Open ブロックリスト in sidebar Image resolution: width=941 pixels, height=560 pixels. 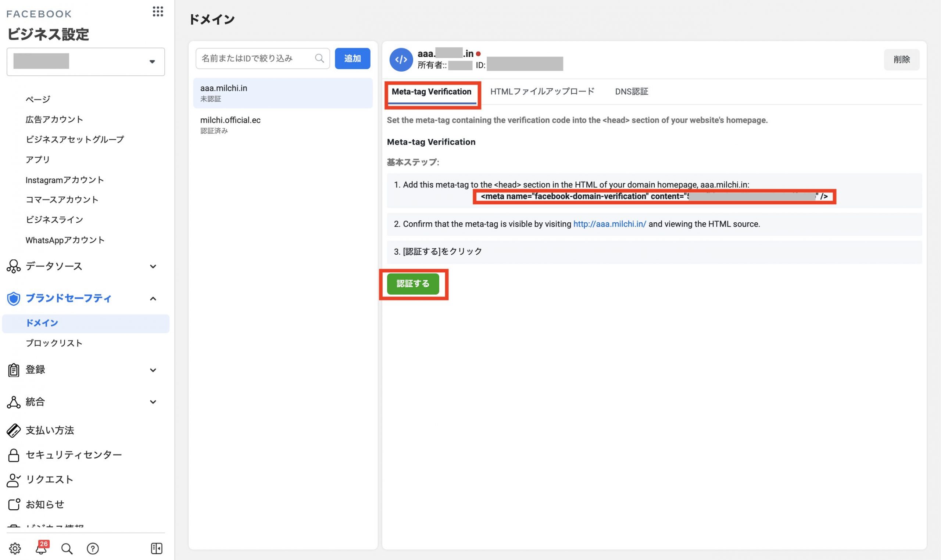(54, 343)
